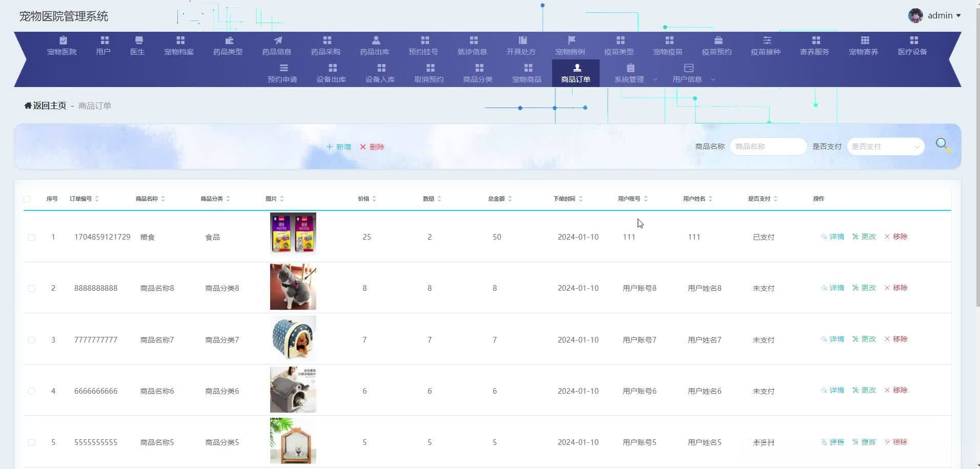Select the checkbox for order 5555555555

32,442
